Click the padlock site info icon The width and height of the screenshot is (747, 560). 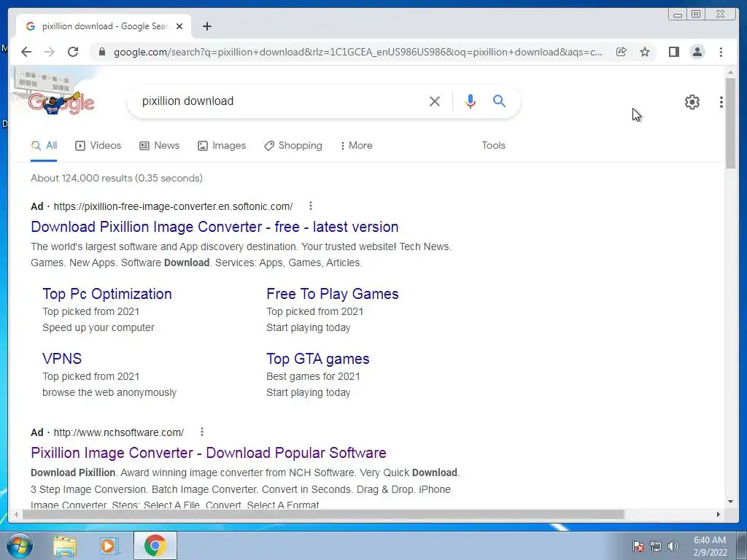[x=101, y=52]
